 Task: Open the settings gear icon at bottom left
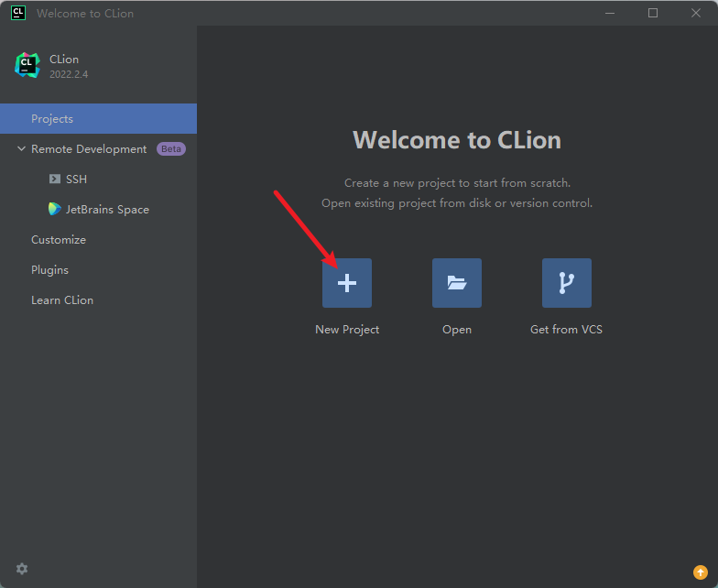(22, 569)
